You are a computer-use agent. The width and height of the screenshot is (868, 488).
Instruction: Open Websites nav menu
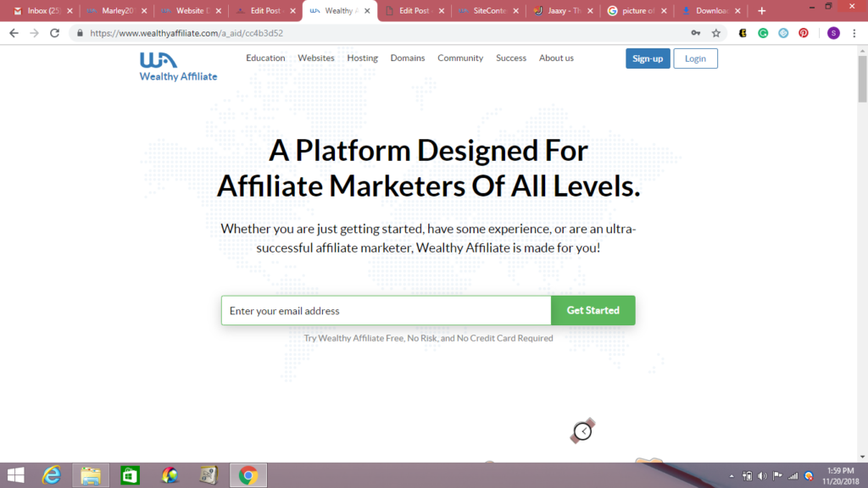pos(316,58)
